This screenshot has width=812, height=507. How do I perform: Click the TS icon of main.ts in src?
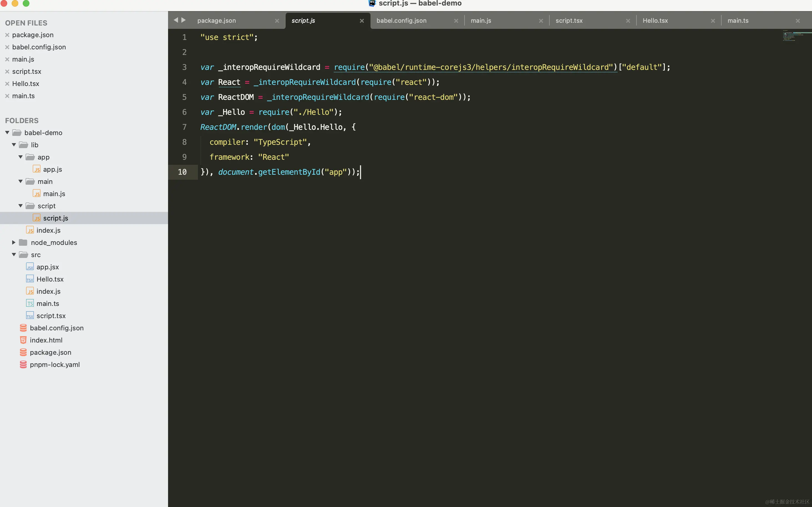click(x=30, y=303)
